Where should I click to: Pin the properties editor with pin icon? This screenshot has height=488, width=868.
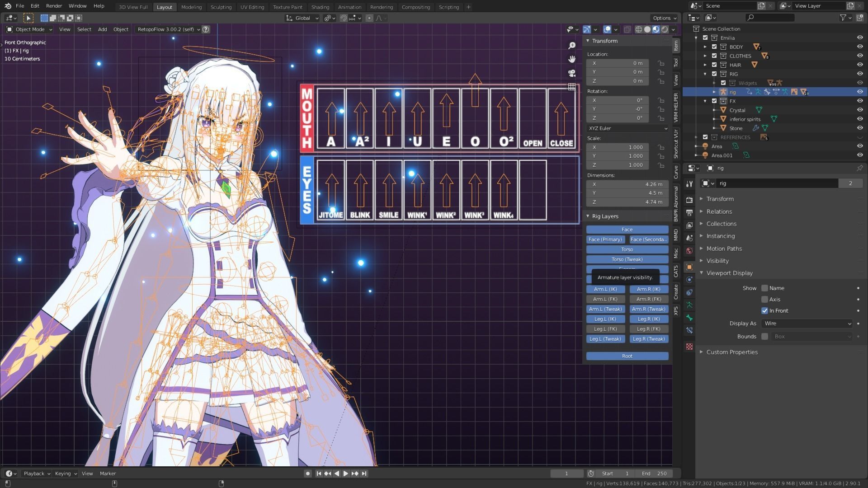pyautogui.click(x=859, y=168)
